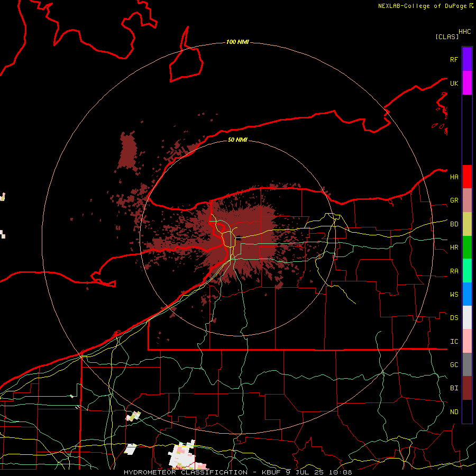The height and width of the screenshot is (476, 476).
Task: Click the "WS" legend label
Action: pos(454,294)
